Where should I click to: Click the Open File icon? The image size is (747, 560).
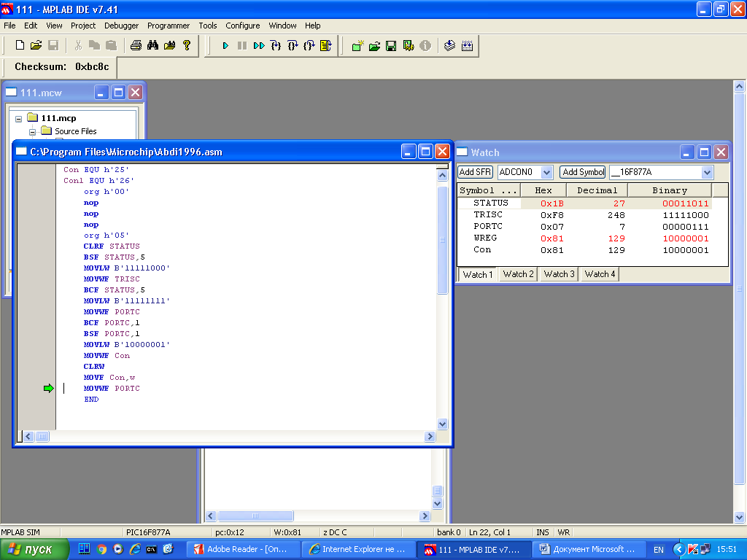click(x=36, y=45)
